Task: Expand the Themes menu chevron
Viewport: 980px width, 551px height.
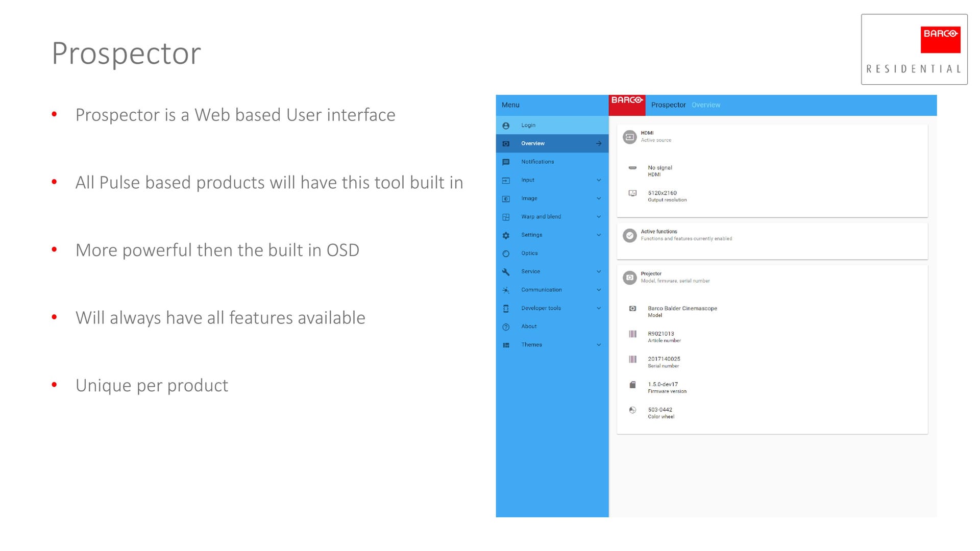Action: 599,345
